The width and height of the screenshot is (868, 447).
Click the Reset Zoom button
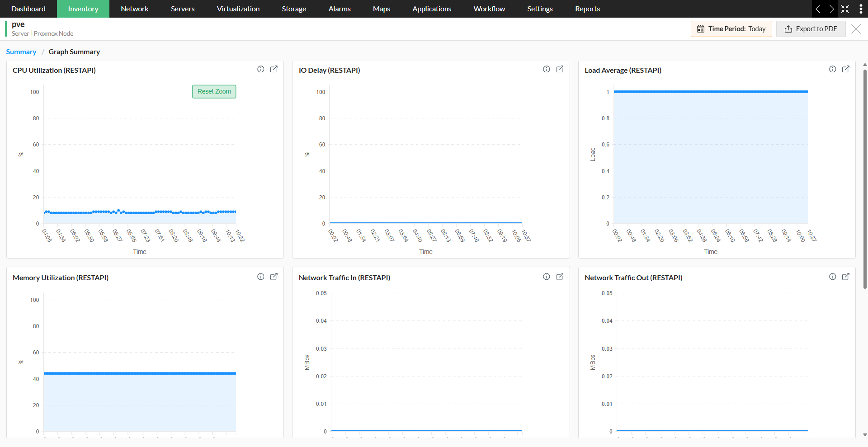(x=214, y=91)
